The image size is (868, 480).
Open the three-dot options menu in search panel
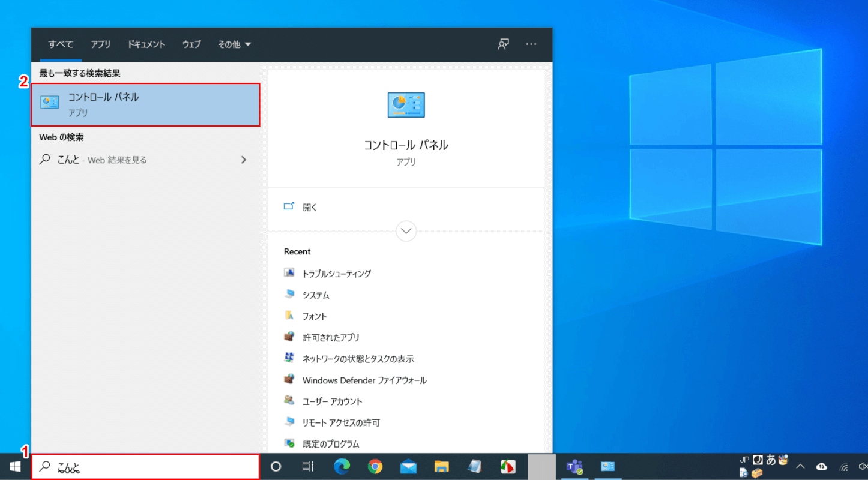531,44
